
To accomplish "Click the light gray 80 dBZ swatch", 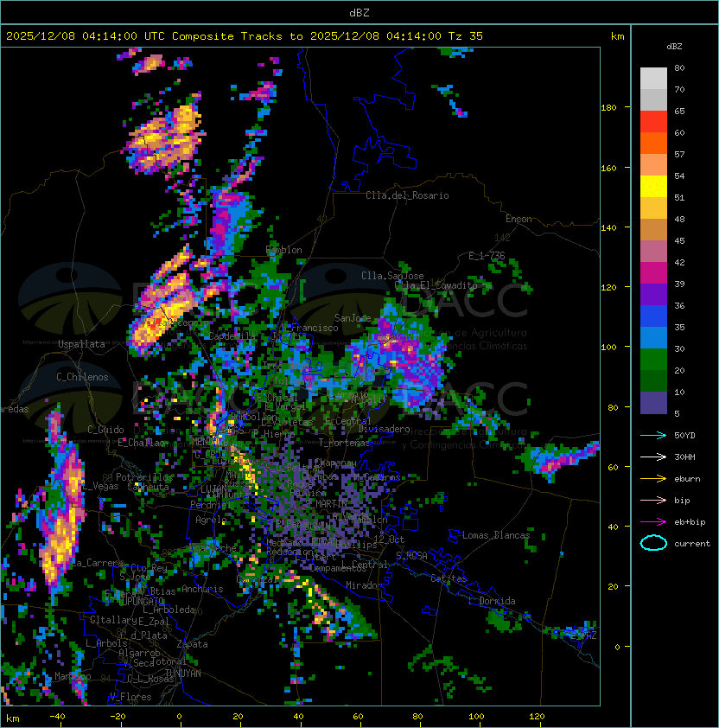I will pos(653,78).
